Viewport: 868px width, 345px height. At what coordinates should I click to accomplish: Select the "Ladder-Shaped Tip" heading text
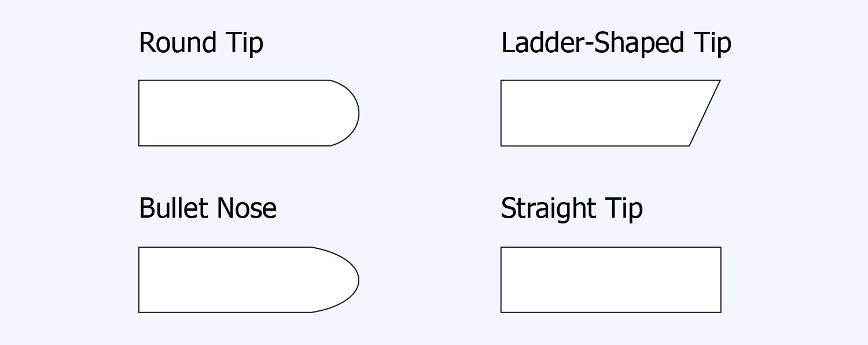(616, 43)
